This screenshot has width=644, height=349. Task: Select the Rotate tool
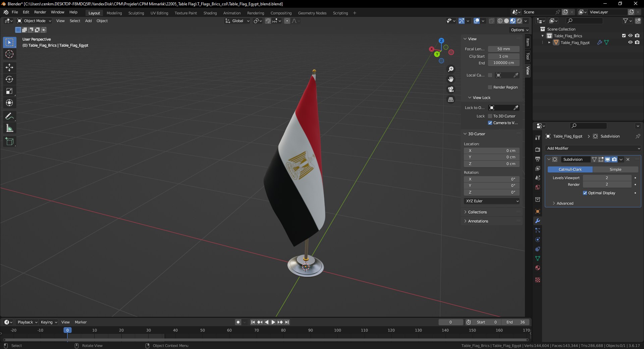point(9,79)
